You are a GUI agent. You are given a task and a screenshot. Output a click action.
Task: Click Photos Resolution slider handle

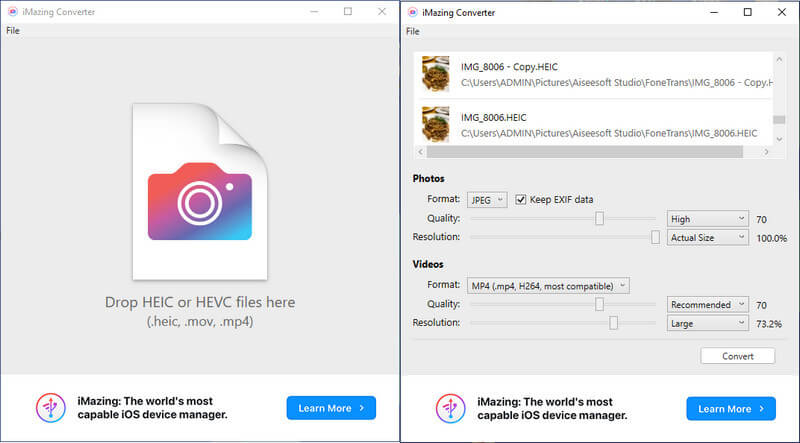[656, 237]
